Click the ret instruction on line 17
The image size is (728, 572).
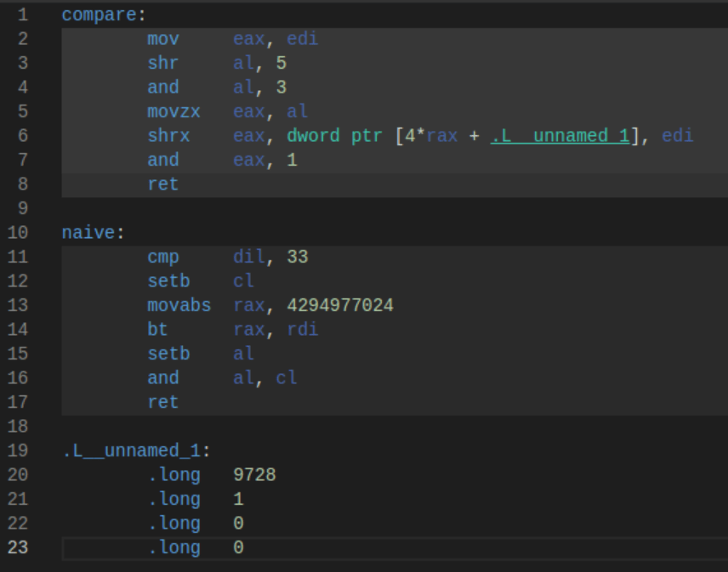(163, 402)
